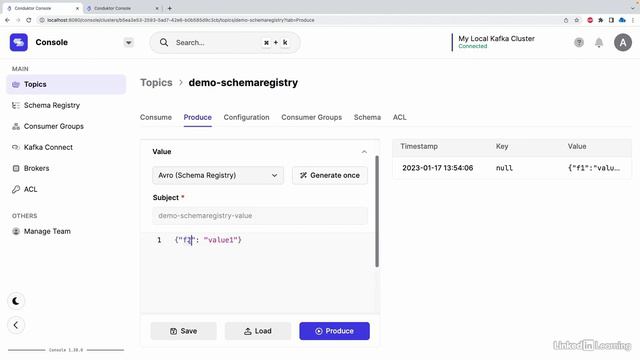
Task: Focus the Search field
Action: (x=225, y=42)
